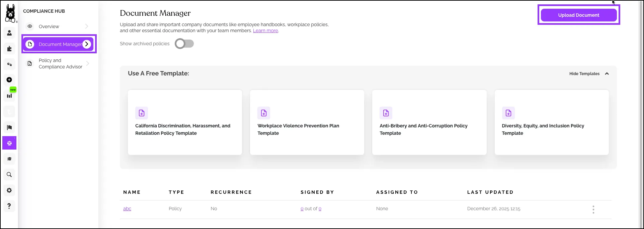Open the graduation cap learning icon

9,159
